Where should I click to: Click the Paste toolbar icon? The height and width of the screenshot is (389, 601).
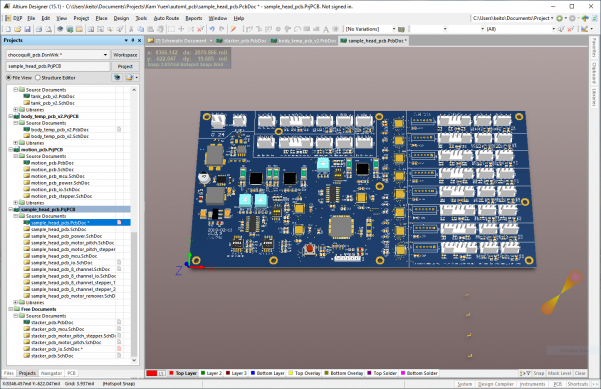151,29
